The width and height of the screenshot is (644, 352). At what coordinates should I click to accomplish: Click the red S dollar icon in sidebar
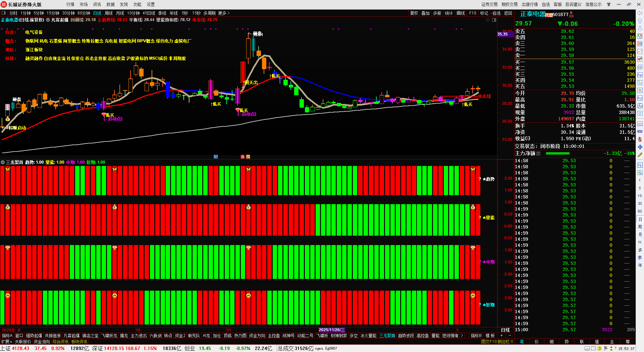[x=640, y=139]
